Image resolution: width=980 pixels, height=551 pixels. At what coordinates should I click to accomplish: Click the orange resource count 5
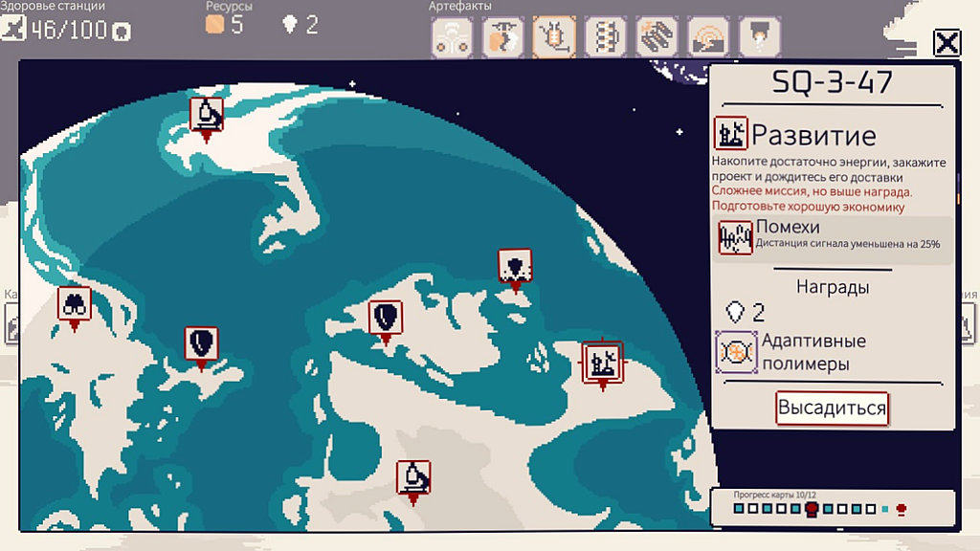[237, 25]
